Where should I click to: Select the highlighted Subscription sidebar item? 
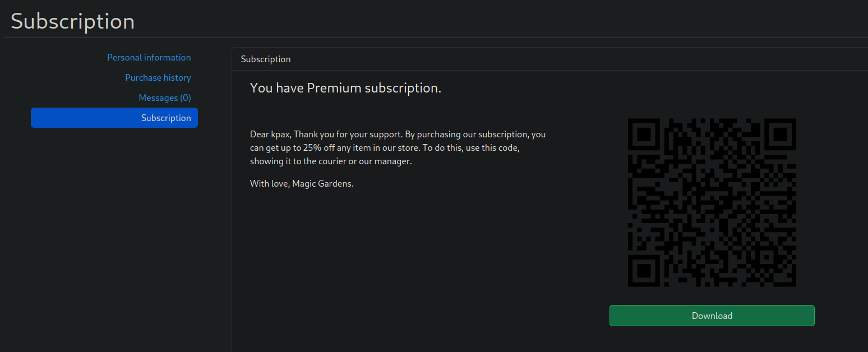click(x=114, y=118)
